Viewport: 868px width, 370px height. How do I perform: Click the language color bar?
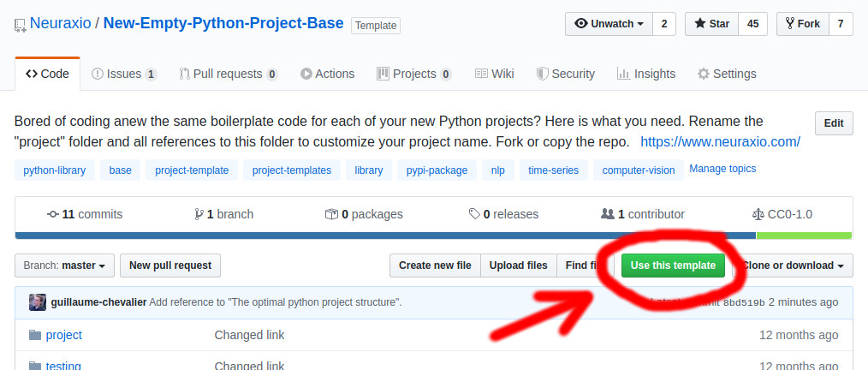[x=385, y=236]
